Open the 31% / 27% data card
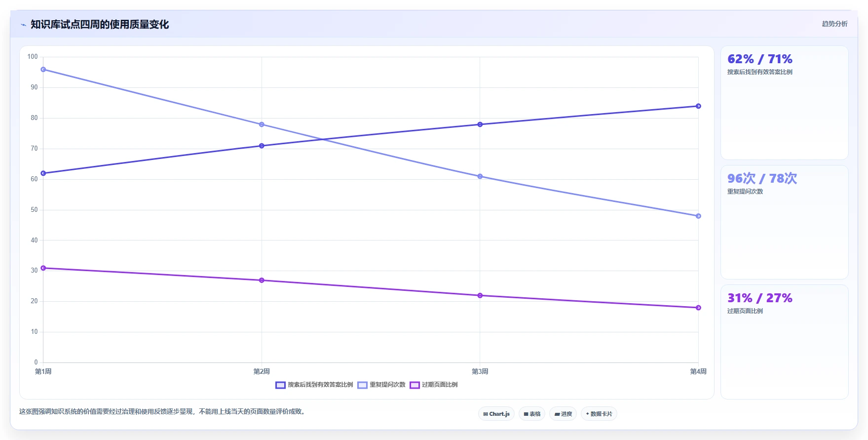The height and width of the screenshot is (440, 868). pyautogui.click(x=785, y=342)
